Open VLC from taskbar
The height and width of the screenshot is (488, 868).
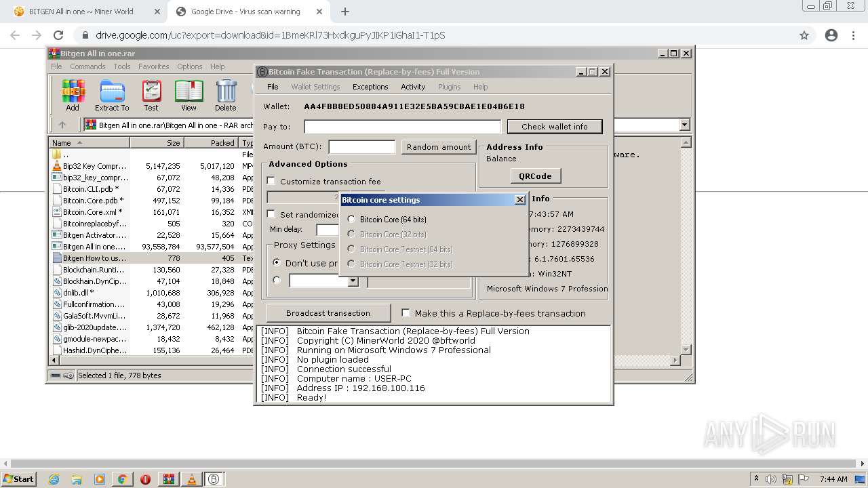coord(191,479)
